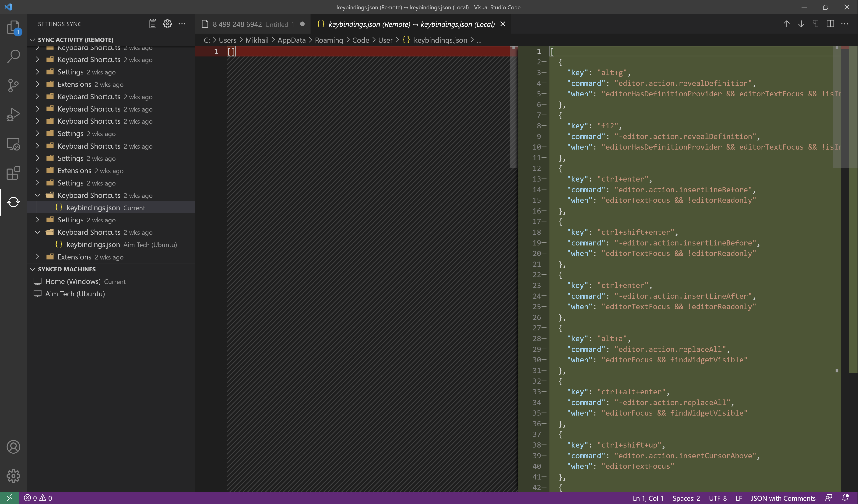Open the Explorer view in activity bar
858x504 pixels.
pyautogui.click(x=13, y=28)
